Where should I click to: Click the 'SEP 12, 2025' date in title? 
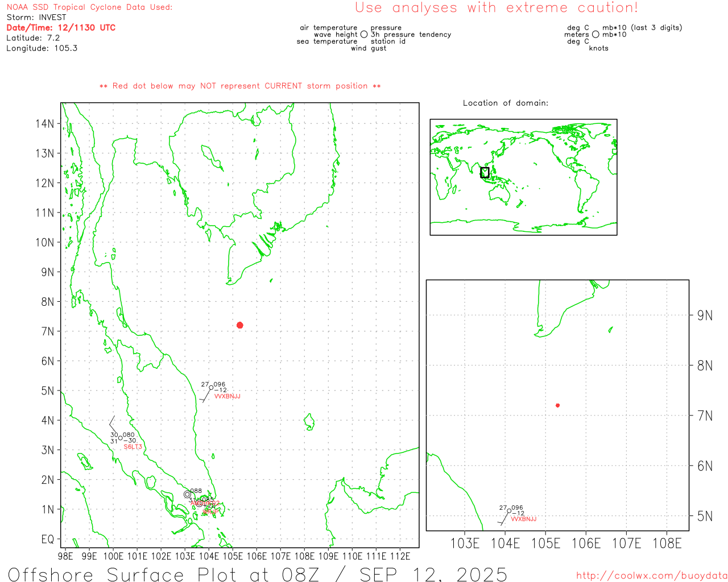(x=433, y=575)
